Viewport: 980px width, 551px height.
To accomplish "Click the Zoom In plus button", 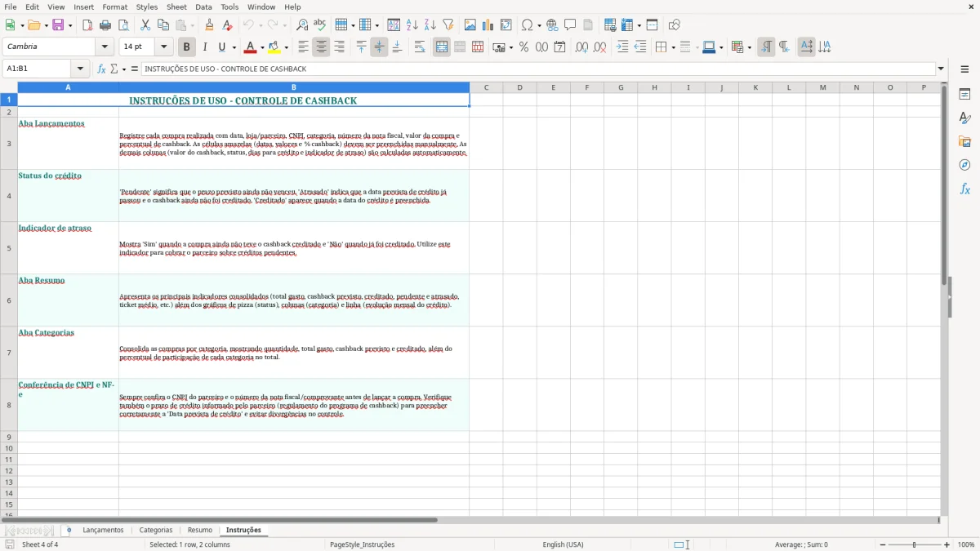I will (x=947, y=544).
